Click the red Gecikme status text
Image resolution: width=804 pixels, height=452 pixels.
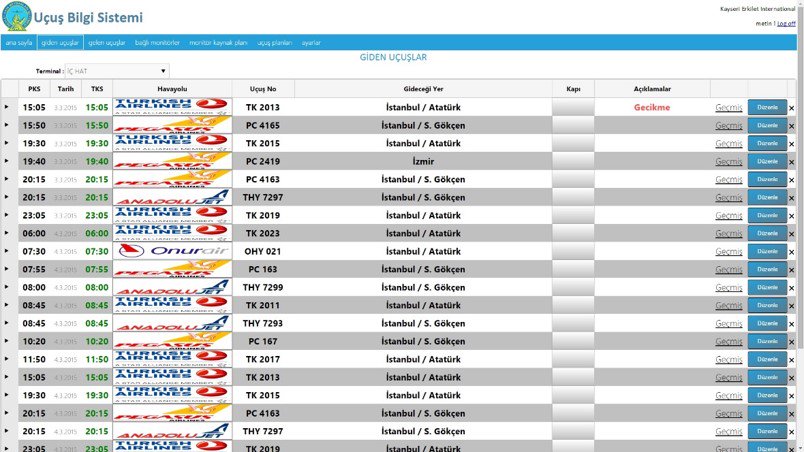click(652, 107)
